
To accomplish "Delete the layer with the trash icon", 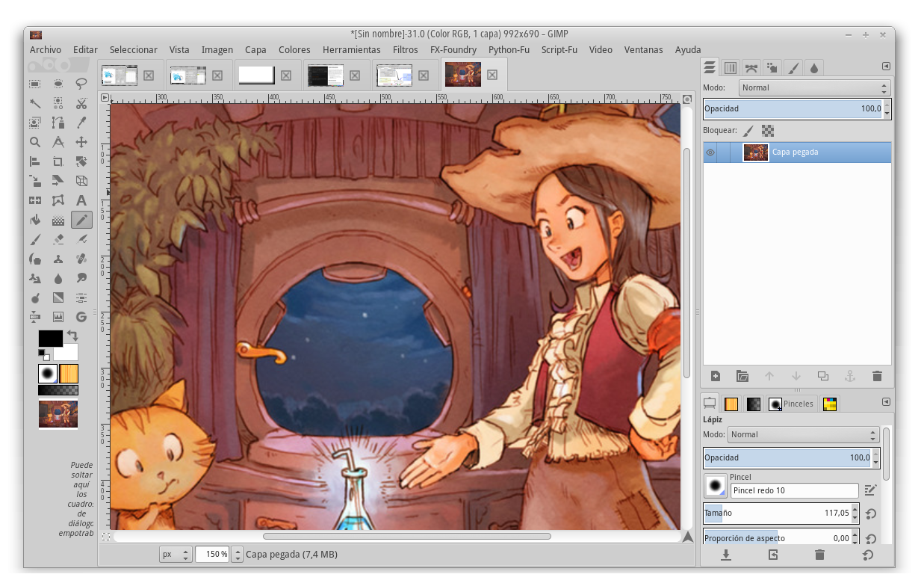I will 877,376.
